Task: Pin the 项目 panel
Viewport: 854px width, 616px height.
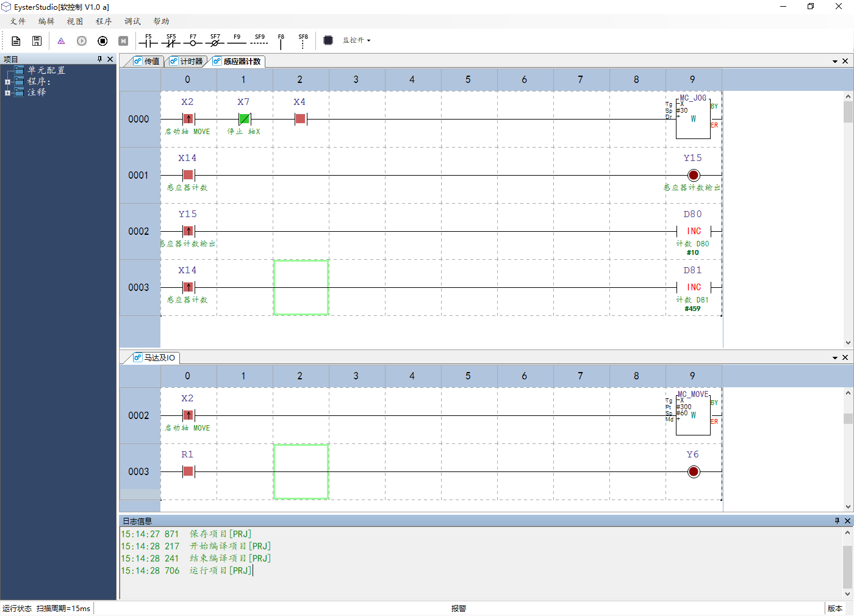Action: [x=100, y=59]
